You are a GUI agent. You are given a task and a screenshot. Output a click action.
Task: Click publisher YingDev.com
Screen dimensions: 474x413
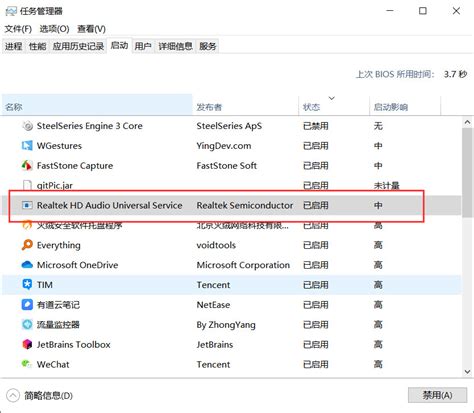tap(224, 146)
